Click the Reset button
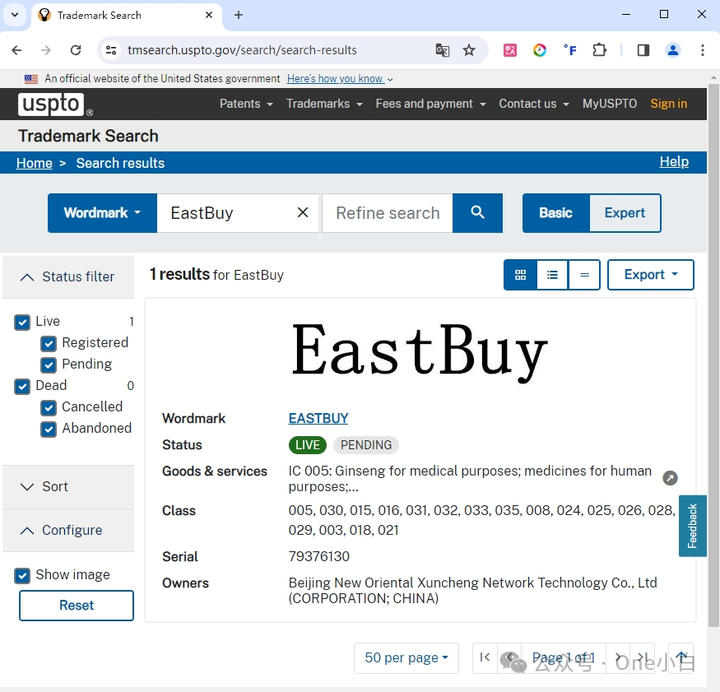This screenshot has width=720, height=692. 76,605
